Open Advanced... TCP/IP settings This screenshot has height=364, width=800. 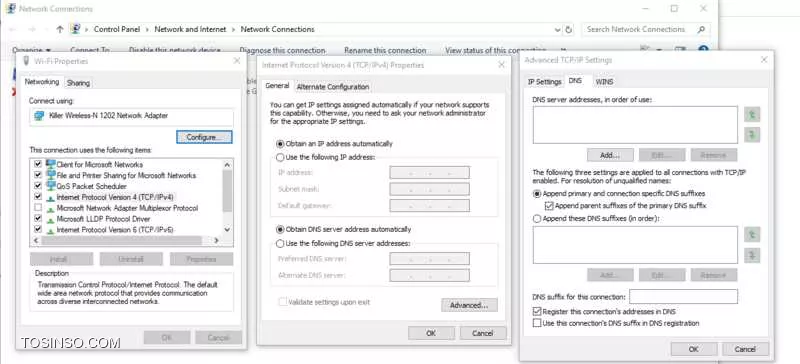pos(469,305)
